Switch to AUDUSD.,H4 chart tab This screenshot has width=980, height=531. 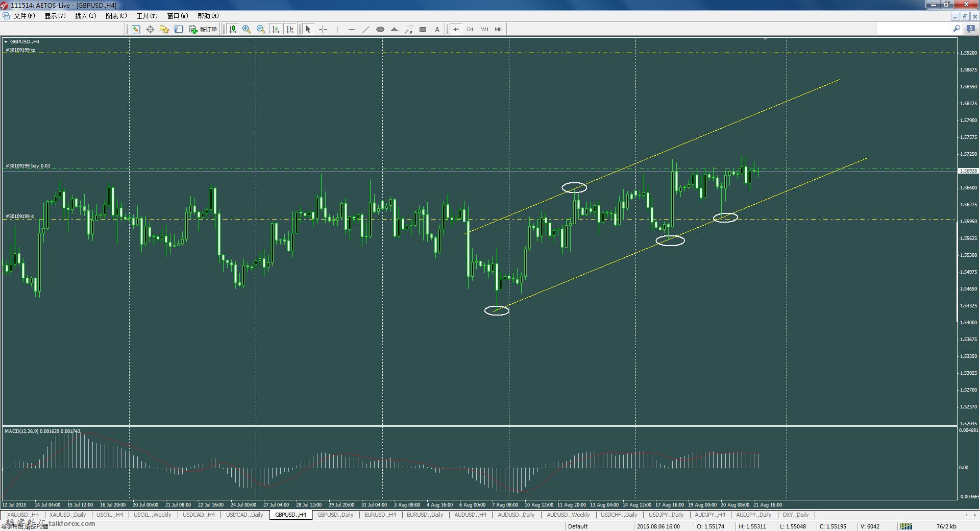tap(470, 515)
